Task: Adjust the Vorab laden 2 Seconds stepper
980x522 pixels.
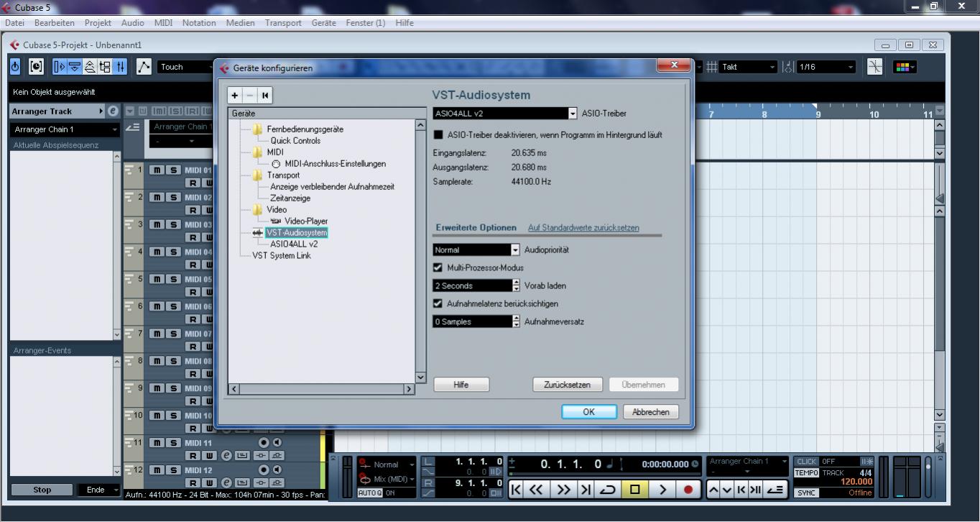Action: 516,285
